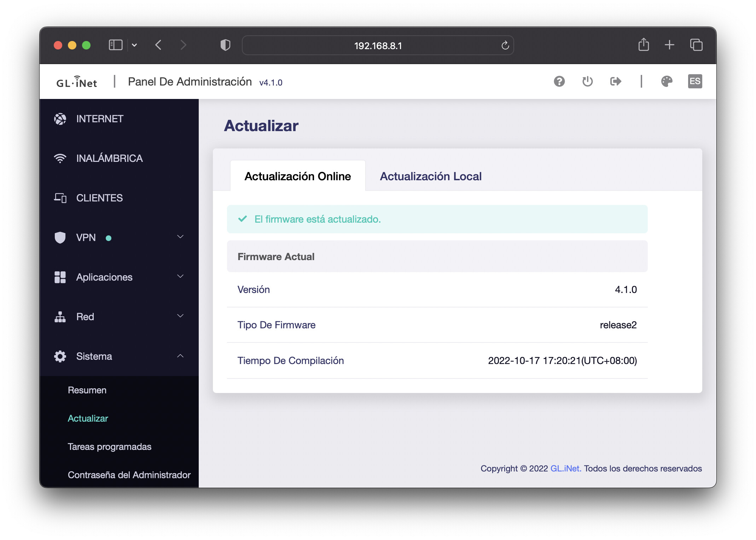Screen dimensions: 756x540
Task: Open the theme palette icon
Action: pos(667,82)
